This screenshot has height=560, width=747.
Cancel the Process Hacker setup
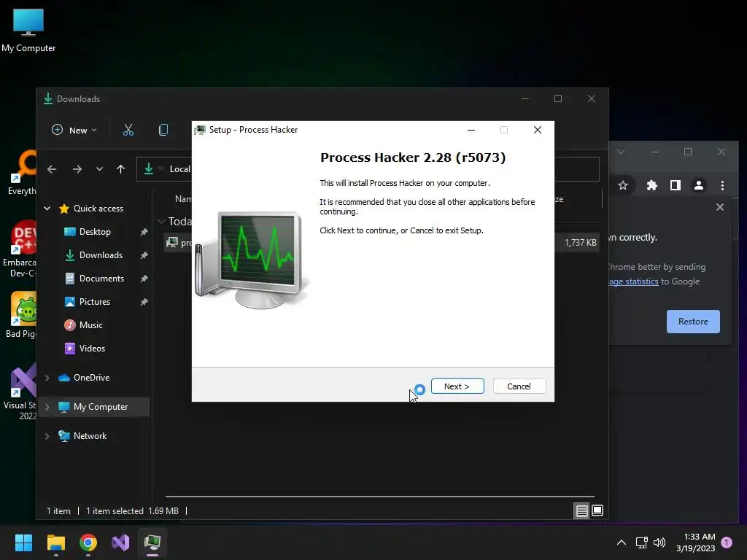(x=519, y=386)
